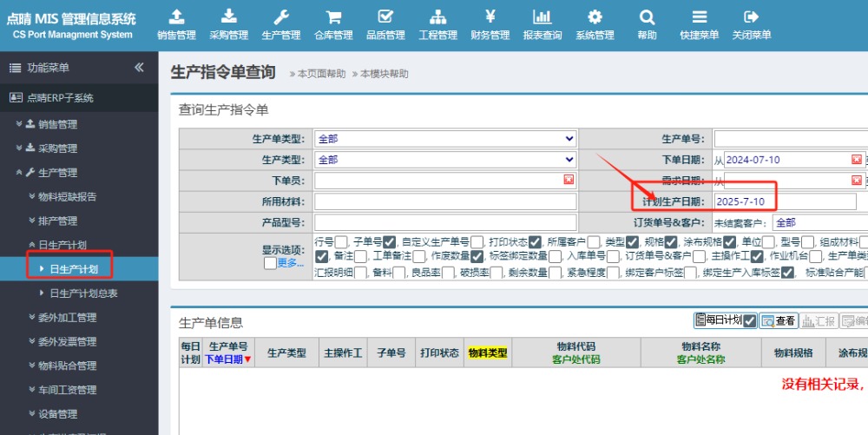
Task: Toggle the 每日计划 checkbox
Action: [x=750, y=320]
